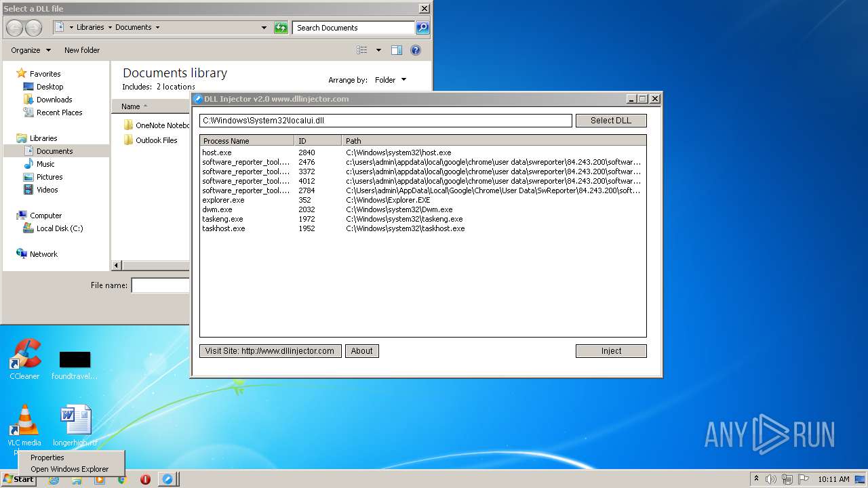868x488 pixels.
Task: Select taskeng.exe process row
Action: (422, 219)
